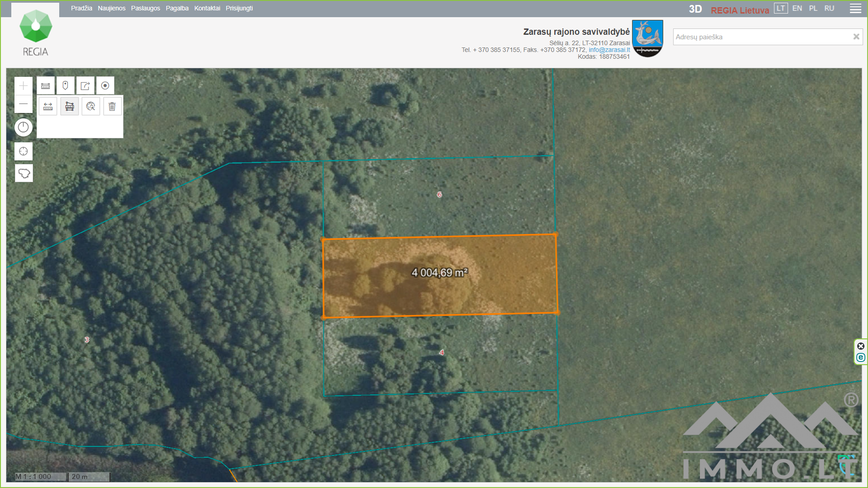Switch language to PL
Screen dimensions: 868x488
click(813, 8)
